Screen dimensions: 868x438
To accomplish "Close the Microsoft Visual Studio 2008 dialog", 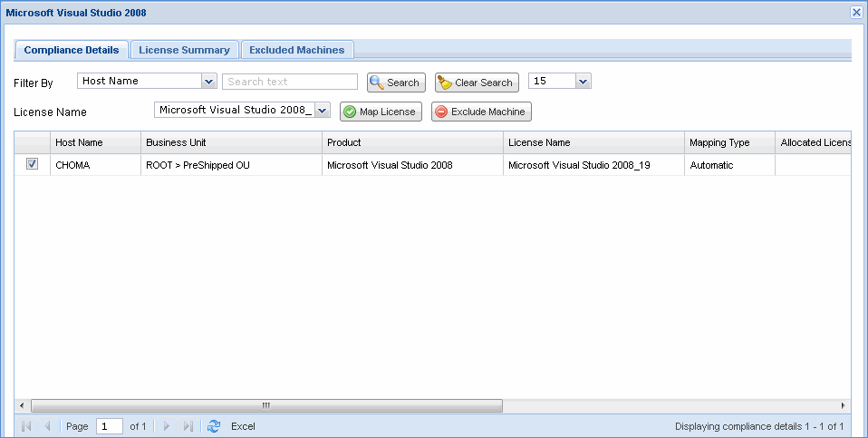I will pyautogui.click(x=856, y=13).
